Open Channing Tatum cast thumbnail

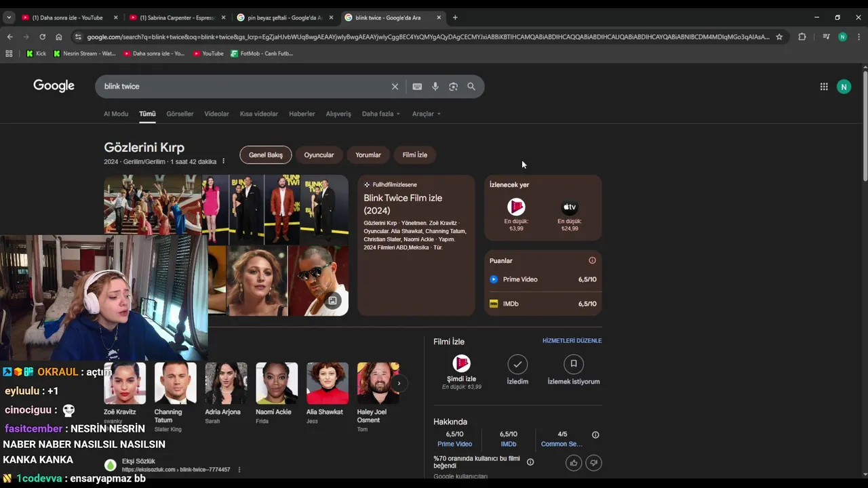(x=175, y=383)
